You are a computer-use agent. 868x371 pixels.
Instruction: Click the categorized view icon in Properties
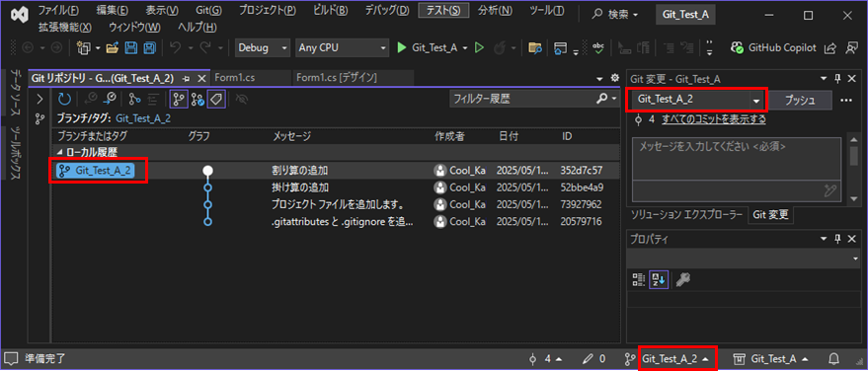click(x=639, y=280)
